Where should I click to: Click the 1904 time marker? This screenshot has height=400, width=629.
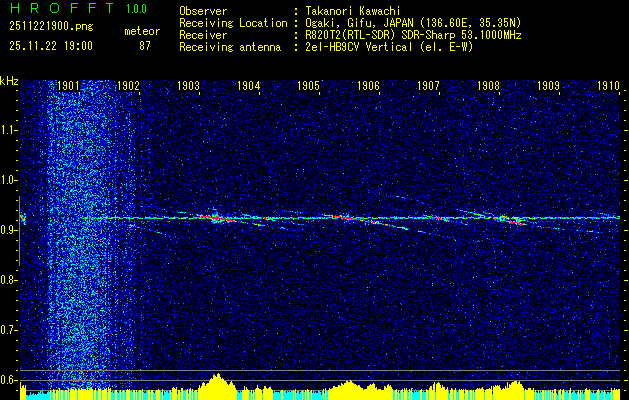248,85
